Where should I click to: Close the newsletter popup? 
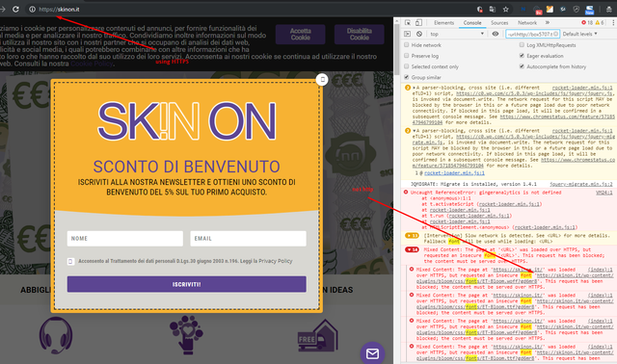click(322, 79)
